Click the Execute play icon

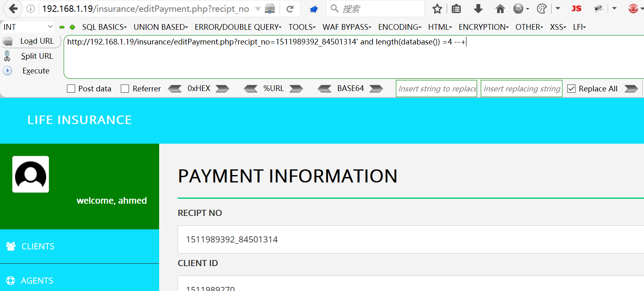7,71
